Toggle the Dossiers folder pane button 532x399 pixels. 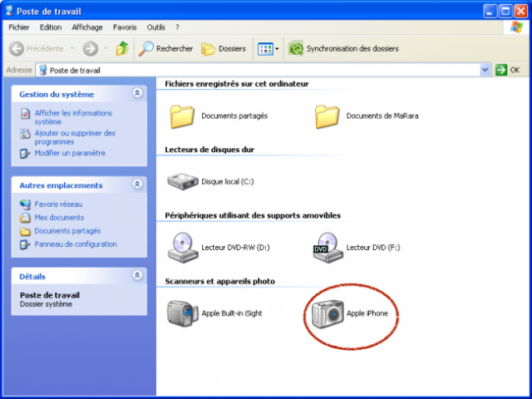tap(224, 49)
